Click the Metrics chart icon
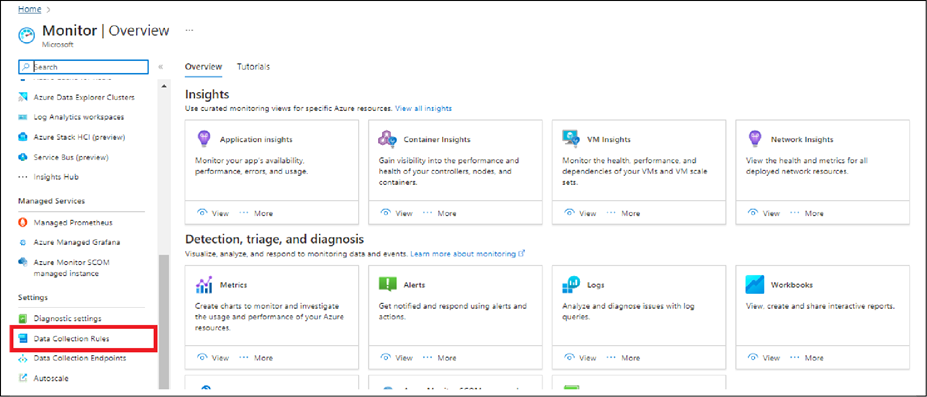This screenshot has width=927, height=397. click(203, 285)
